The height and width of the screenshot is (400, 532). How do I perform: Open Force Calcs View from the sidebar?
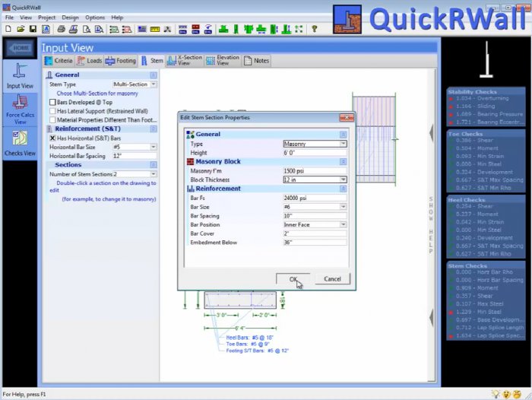click(20, 110)
